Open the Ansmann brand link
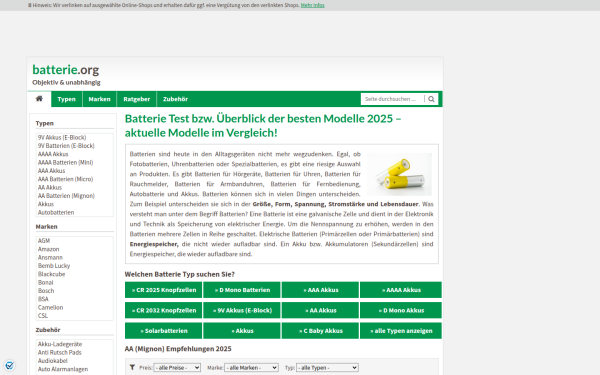600x375 pixels. 50,258
